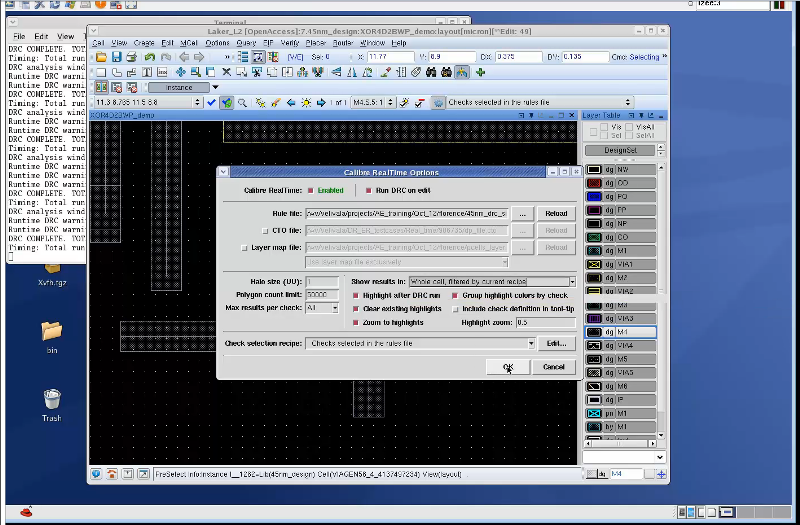
Task: Select the red CO layer swatch
Action: click(x=594, y=183)
